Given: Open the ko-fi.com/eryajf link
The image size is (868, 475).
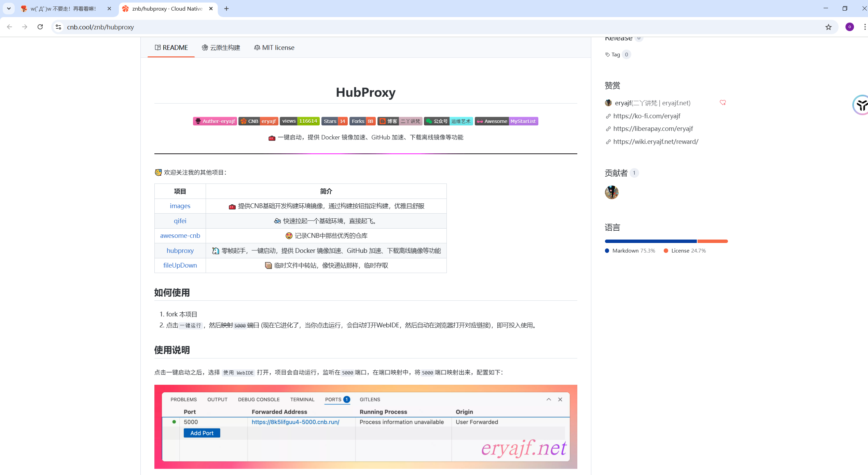Looking at the screenshot, I should click(x=647, y=116).
